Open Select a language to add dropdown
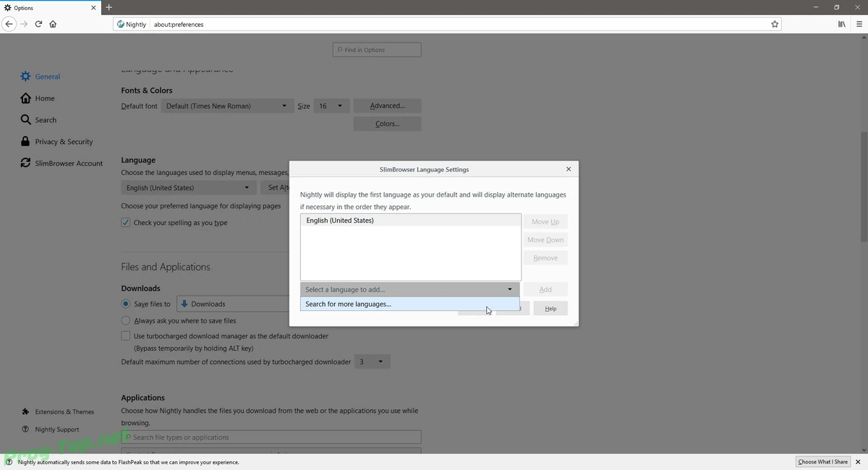This screenshot has height=470, width=868. click(x=409, y=289)
